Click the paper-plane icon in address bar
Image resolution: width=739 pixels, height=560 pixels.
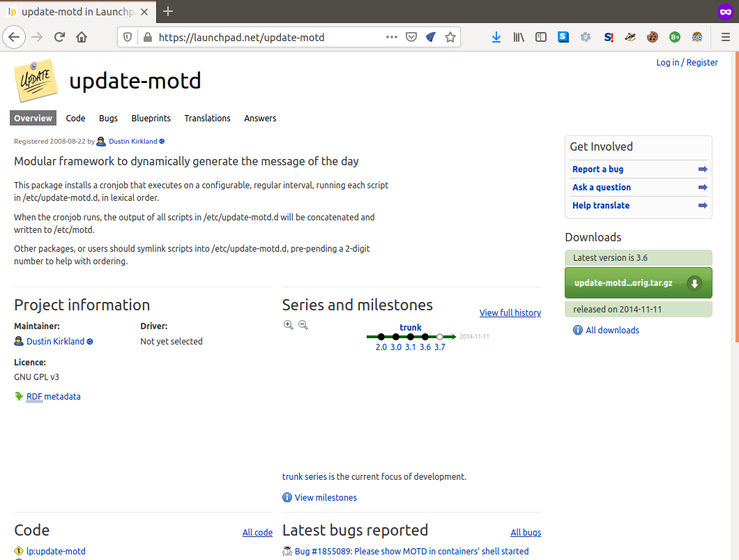(x=430, y=37)
